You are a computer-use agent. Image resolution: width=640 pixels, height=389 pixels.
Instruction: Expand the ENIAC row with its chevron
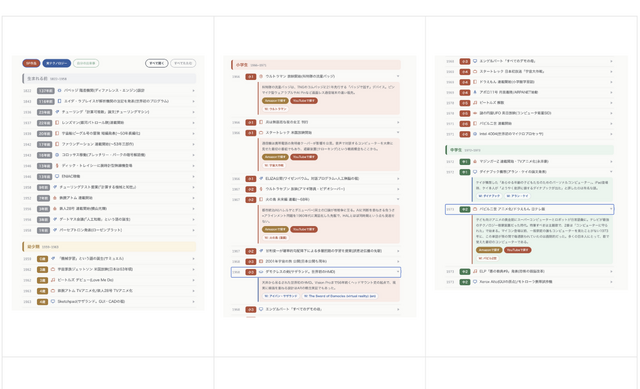pos(193,176)
